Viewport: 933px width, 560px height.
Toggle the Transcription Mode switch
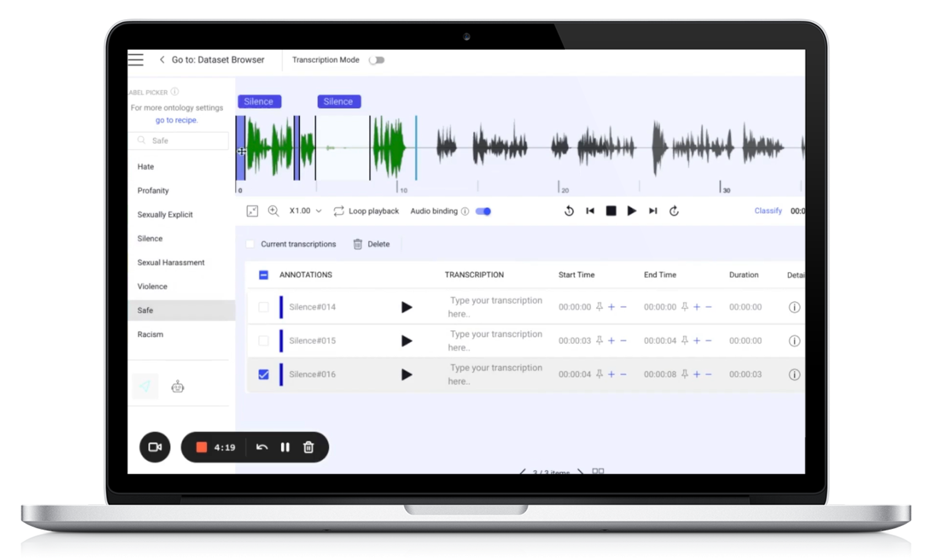[x=377, y=60]
